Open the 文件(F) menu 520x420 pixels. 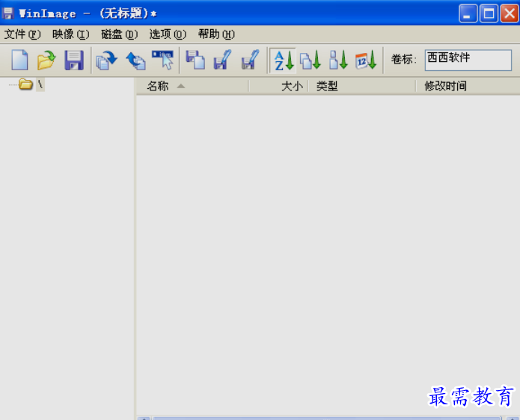[x=22, y=34]
